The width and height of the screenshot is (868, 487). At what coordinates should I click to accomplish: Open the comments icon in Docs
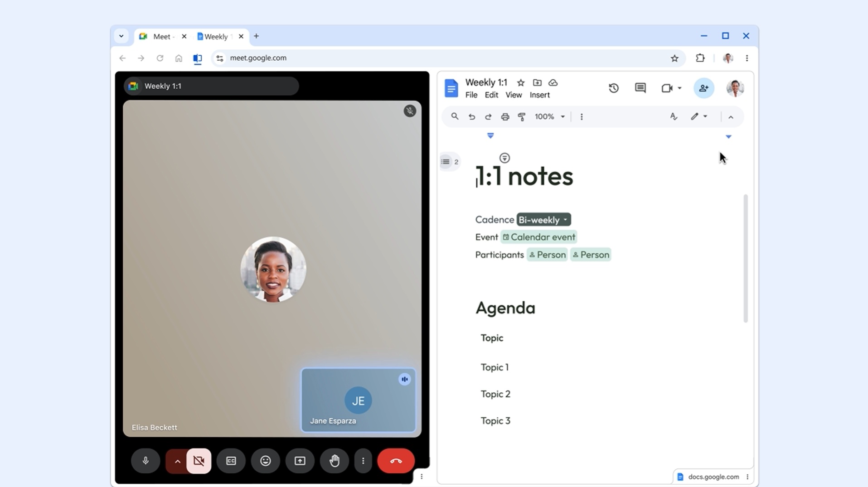click(640, 88)
